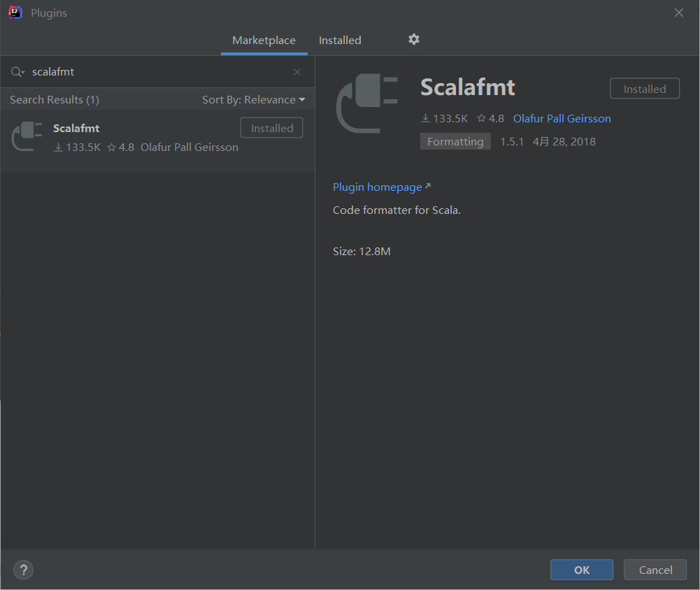Click Installed button in search result row
Image resolution: width=700 pixels, height=590 pixels.
pyautogui.click(x=271, y=128)
